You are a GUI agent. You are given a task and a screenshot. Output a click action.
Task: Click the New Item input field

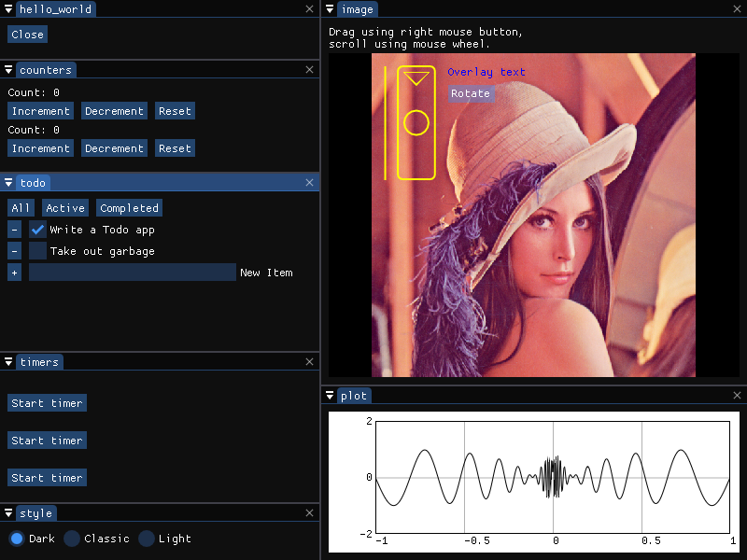(132, 272)
